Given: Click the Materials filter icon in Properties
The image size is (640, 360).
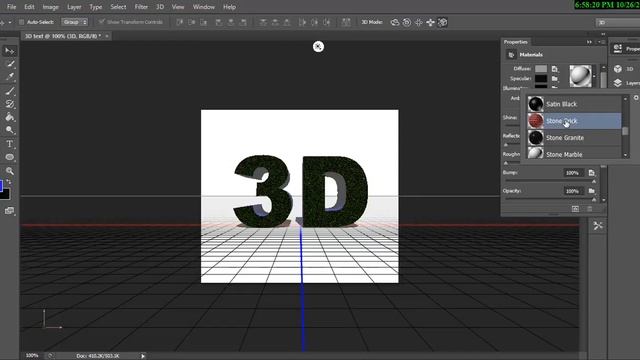Looking at the screenshot, I should pos(511,54).
